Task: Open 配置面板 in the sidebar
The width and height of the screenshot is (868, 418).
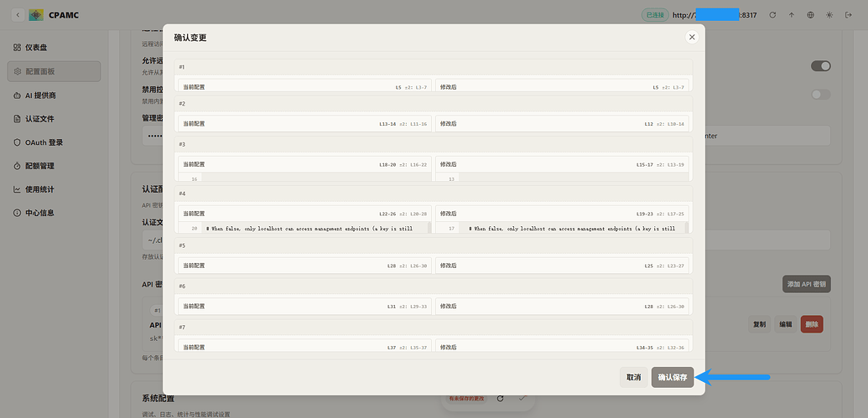Action: (x=55, y=71)
